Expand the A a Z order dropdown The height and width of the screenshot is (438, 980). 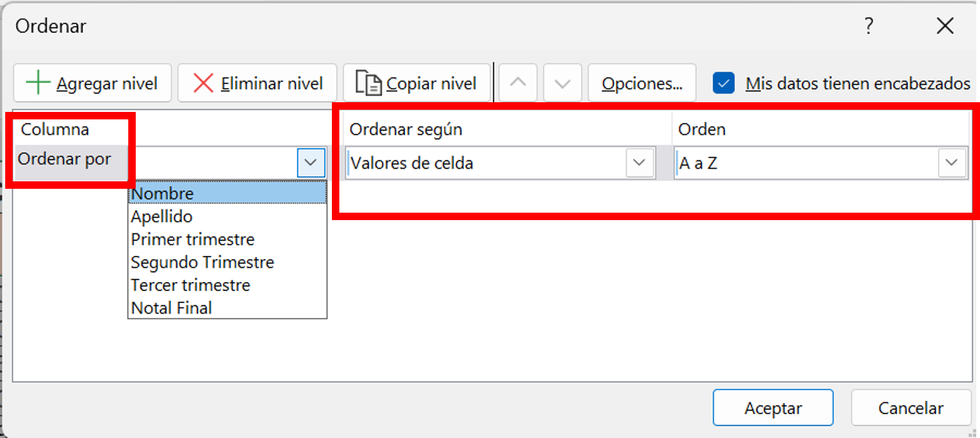(x=952, y=163)
